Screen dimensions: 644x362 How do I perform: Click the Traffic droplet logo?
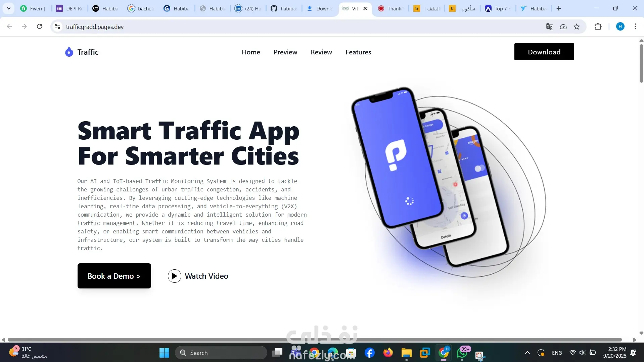(68, 52)
